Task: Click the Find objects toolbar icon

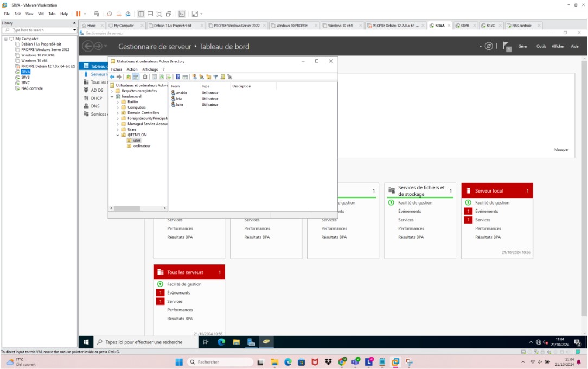Action: click(223, 77)
